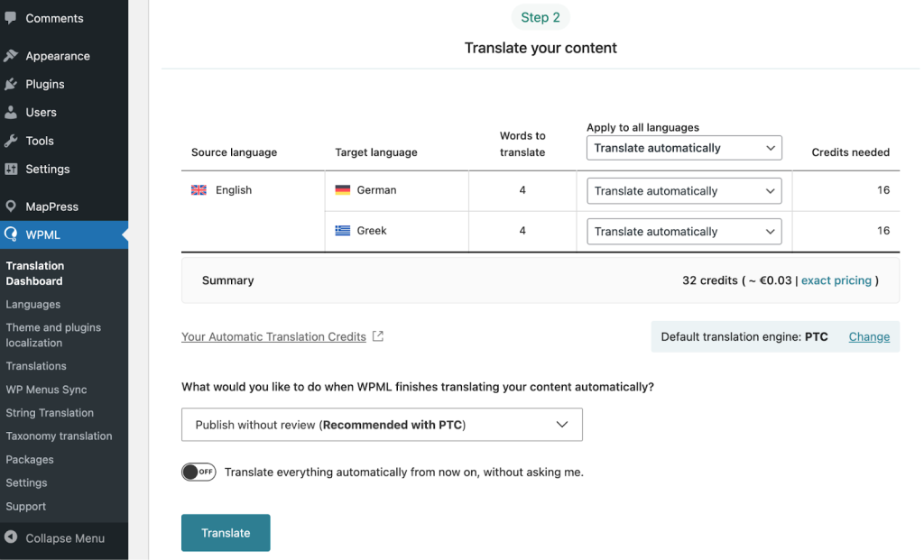This screenshot has width=924, height=560.
Task: Open the Greek translation method dropdown
Action: click(684, 232)
